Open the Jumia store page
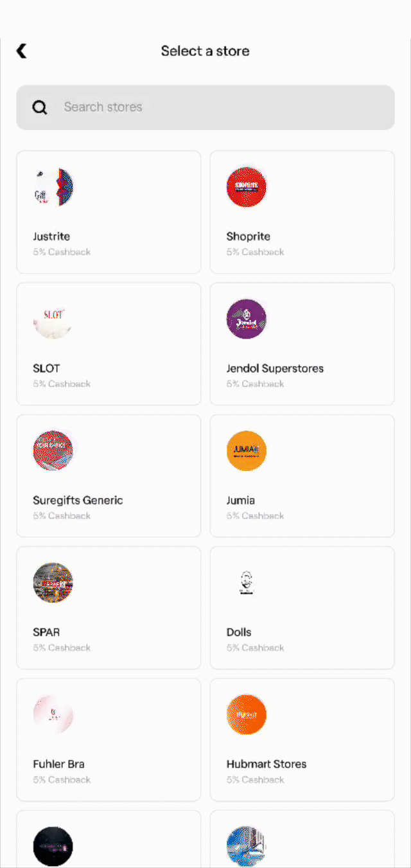 pos(302,475)
